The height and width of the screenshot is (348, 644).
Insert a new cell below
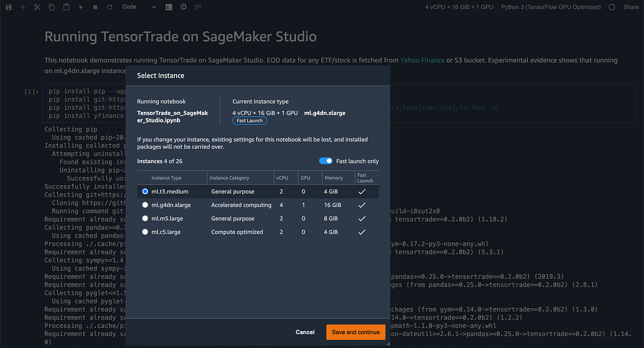point(22,7)
